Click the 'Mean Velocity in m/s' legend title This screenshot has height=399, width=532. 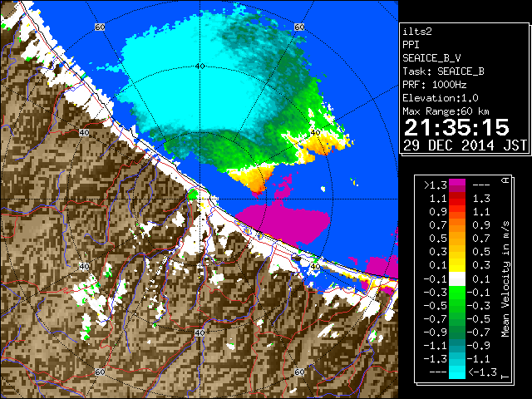(x=505, y=279)
